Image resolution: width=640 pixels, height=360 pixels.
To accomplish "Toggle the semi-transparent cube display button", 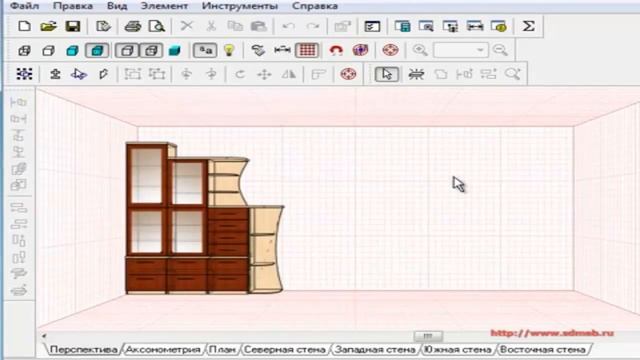I will click(151, 51).
